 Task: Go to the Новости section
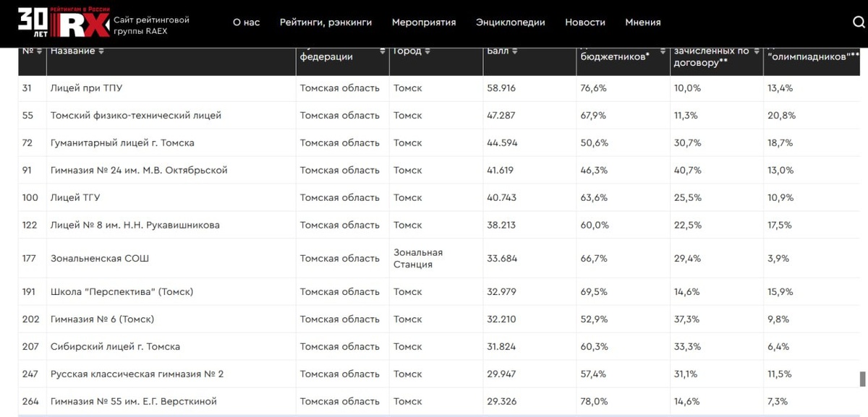click(x=585, y=22)
